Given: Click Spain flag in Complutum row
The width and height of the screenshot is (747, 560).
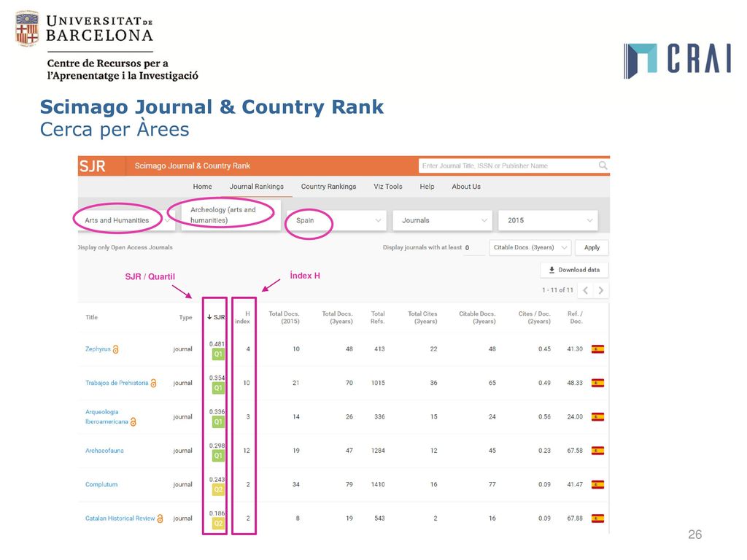Looking at the screenshot, I should click(x=597, y=484).
